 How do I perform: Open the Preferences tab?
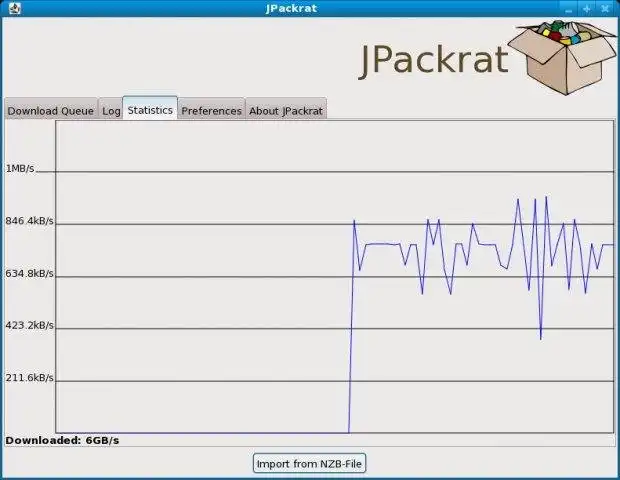point(212,109)
